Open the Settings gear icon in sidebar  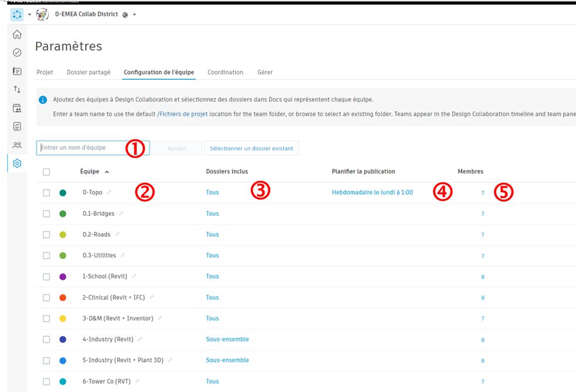pos(17,163)
